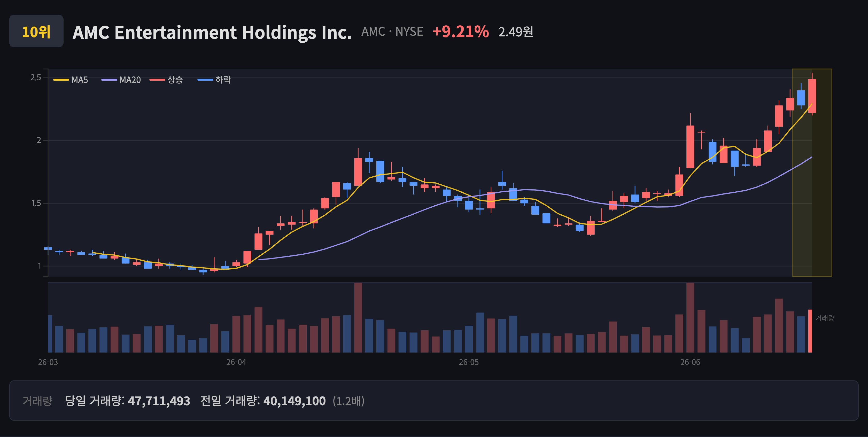Screen dimensions: 868x437
Task: Select the latest bright red volume bar
Action: tap(810, 331)
